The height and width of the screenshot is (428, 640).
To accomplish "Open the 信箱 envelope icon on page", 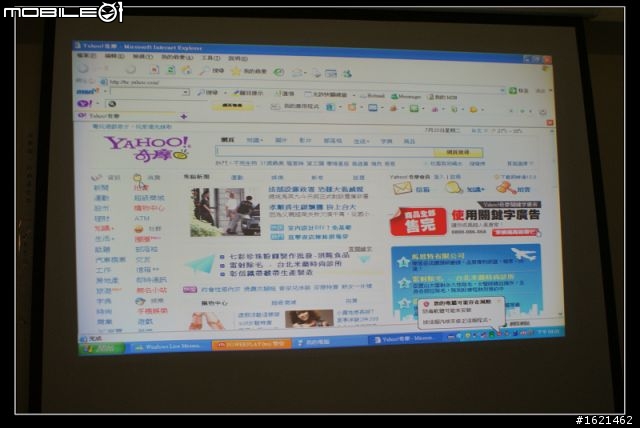I will 402,188.
